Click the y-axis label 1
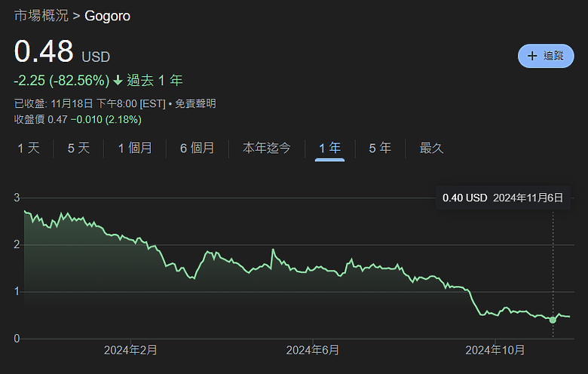588x374 pixels. [x=17, y=292]
